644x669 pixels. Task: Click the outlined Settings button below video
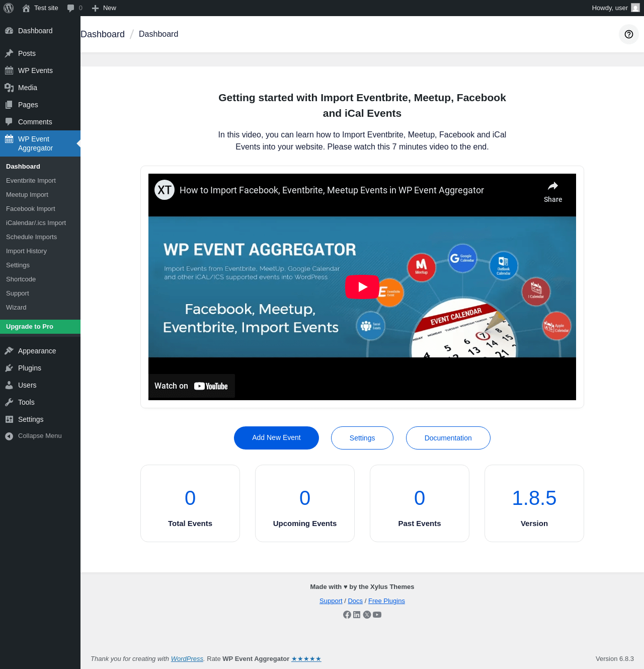[x=362, y=438]
